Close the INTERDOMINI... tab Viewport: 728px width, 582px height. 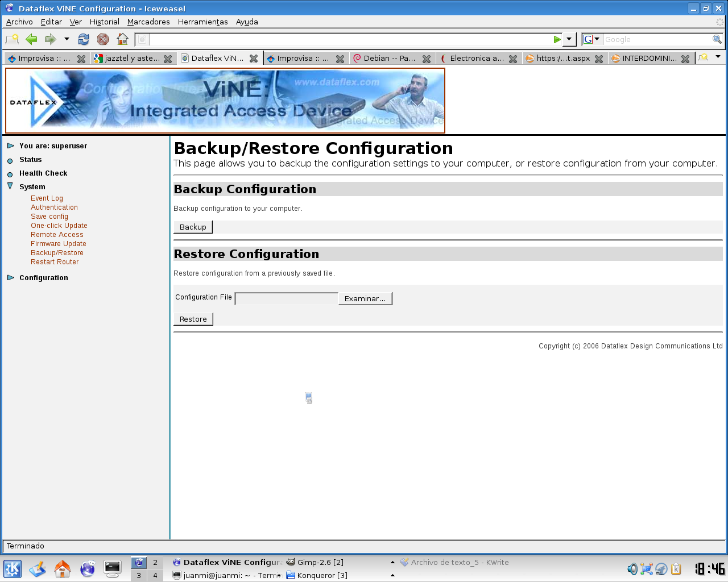685,59
